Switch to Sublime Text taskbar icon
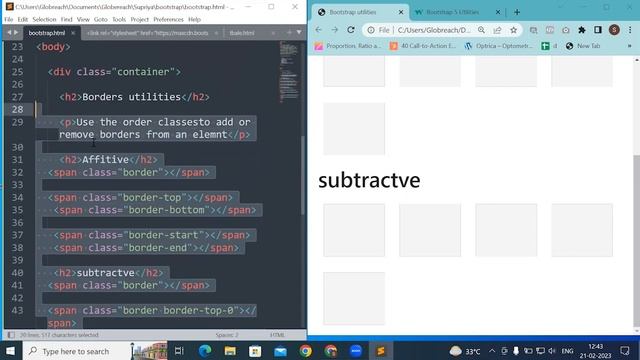The image size is (640, 360). (381, 351)
